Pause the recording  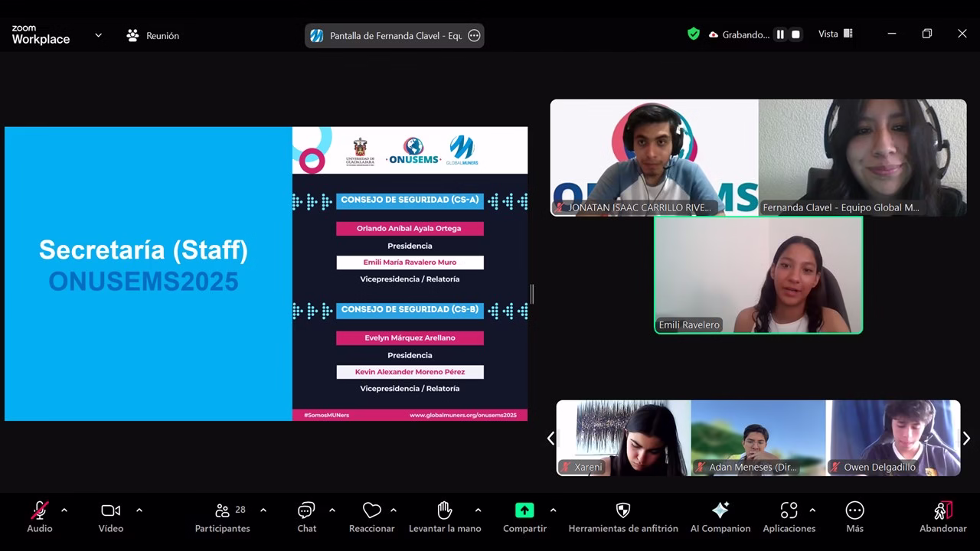coord(780,34)
